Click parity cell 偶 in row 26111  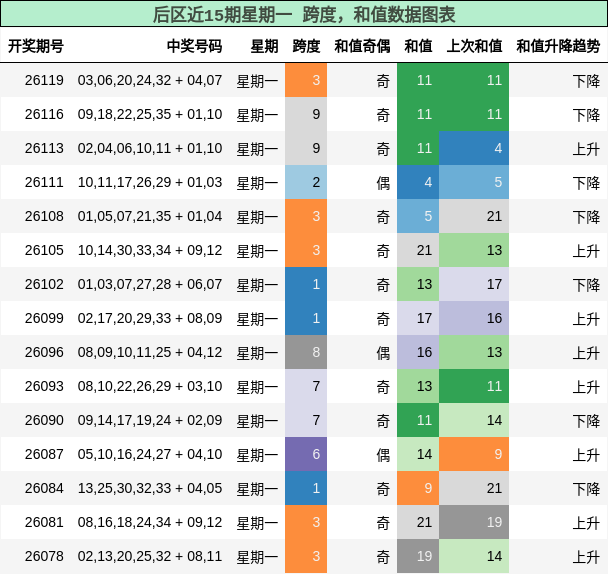(383, 183)
